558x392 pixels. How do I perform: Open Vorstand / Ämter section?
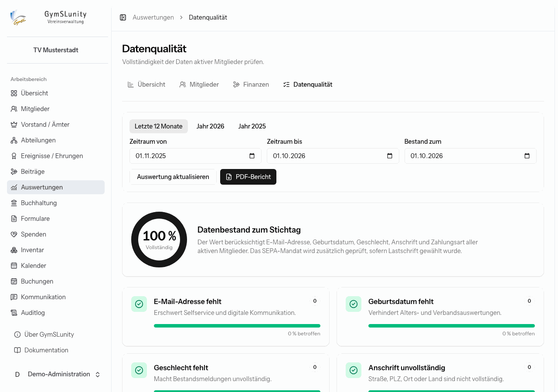(56, 125)
